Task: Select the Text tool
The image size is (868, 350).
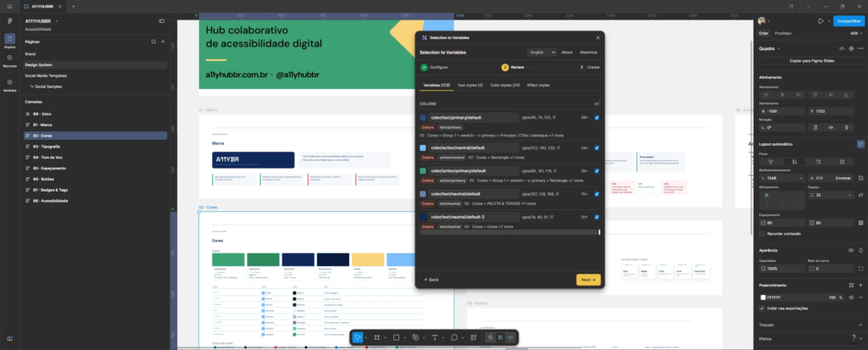Action: [435, 337]
